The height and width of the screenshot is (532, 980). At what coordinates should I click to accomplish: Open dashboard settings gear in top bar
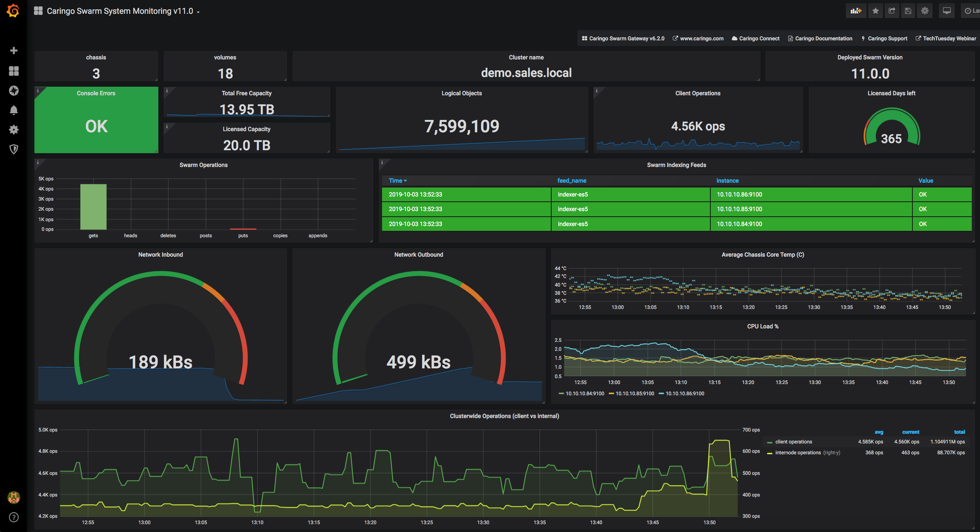click(x=925, y=11)
